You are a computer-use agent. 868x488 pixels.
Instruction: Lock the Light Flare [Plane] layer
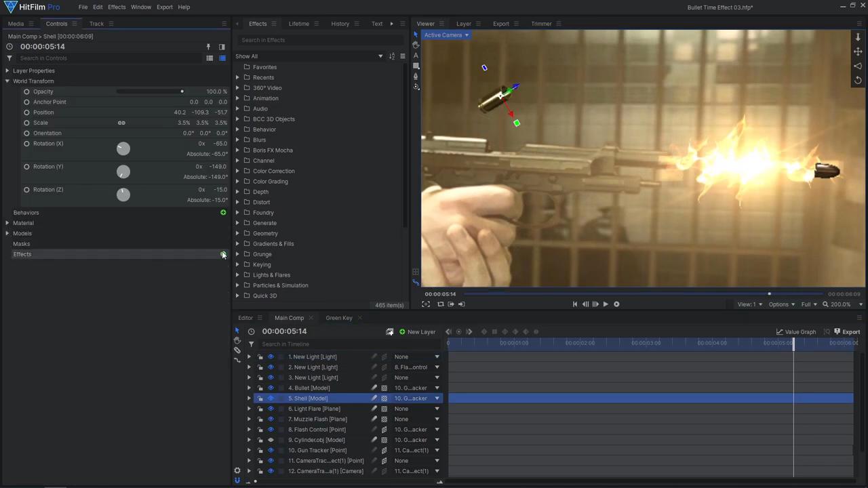(x=260, y=409)
